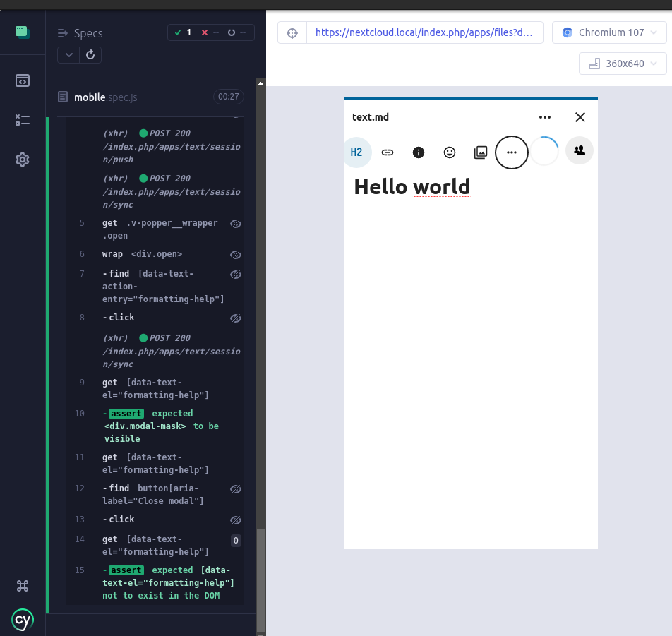Toggle the eye indicator on step 8 click command

[235, 318]
